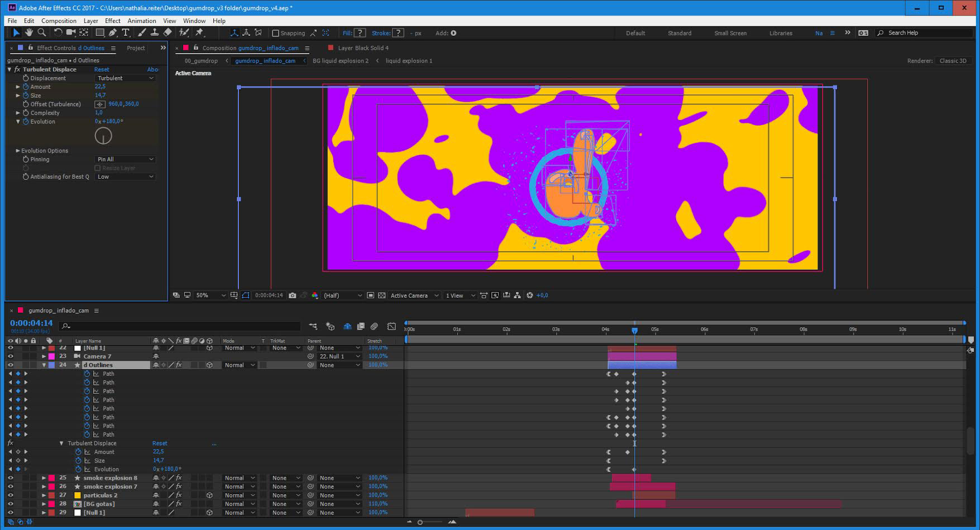The image size is (980, 530).
Task: Select the Clone Stamp tool
Action: [x=154, y=33]
